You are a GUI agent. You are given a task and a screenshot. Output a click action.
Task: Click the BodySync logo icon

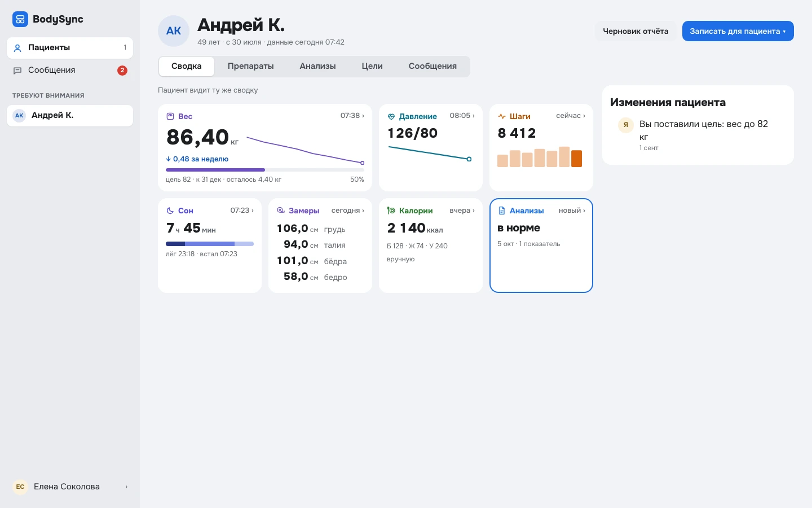(x=20, y=19)
